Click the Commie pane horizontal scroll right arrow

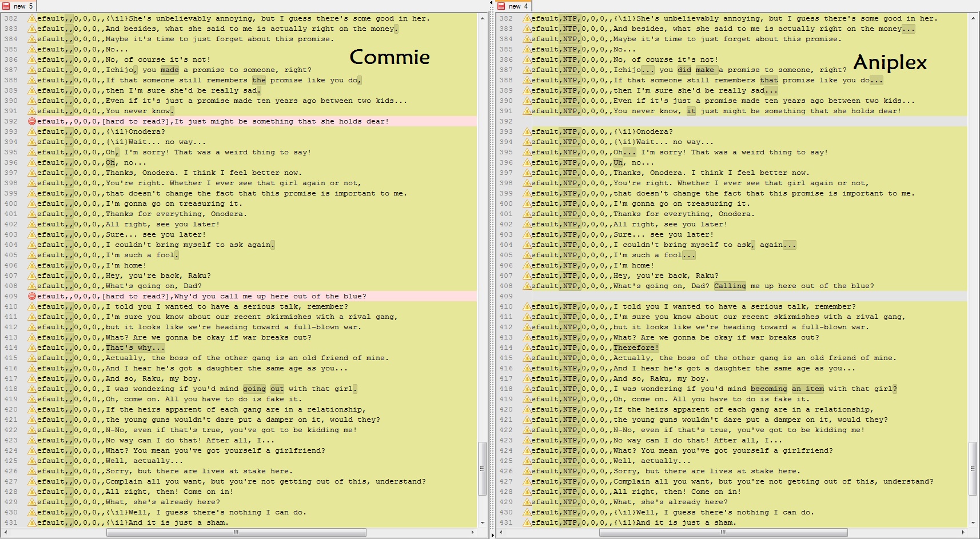tap(473, 532)
